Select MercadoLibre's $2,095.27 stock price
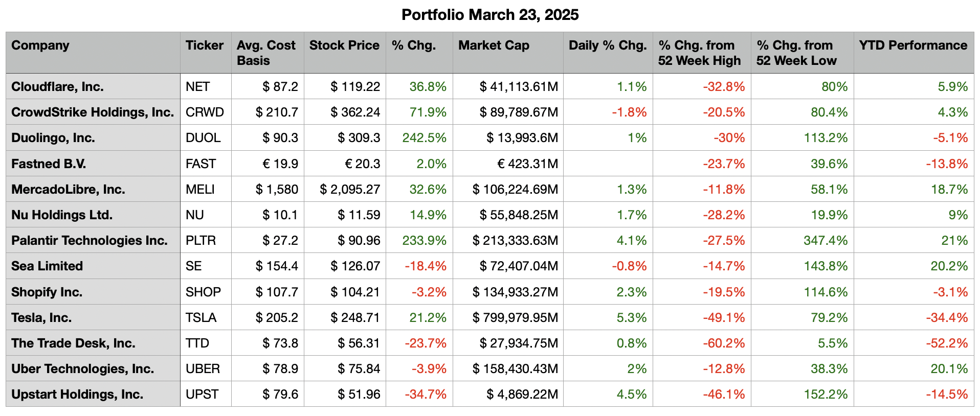980x416 pixels. point(350,190)
